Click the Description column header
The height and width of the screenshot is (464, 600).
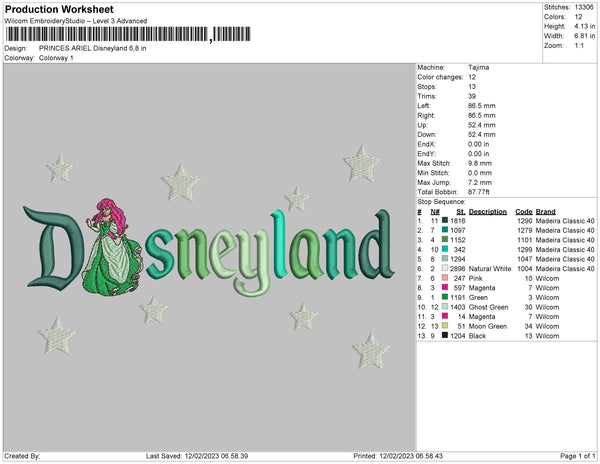coord(488,212)
